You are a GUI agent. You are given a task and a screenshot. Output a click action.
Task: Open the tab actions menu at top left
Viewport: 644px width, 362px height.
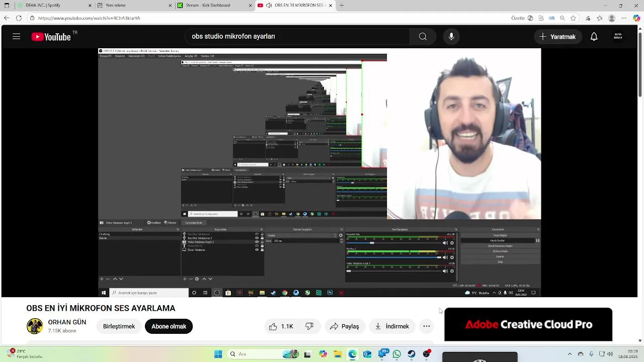click(7, 6)
